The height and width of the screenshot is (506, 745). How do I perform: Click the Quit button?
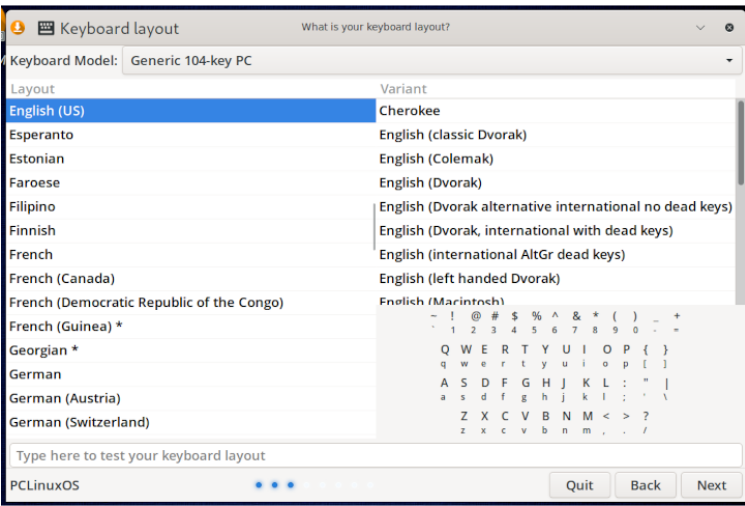(x=580, y=485)
